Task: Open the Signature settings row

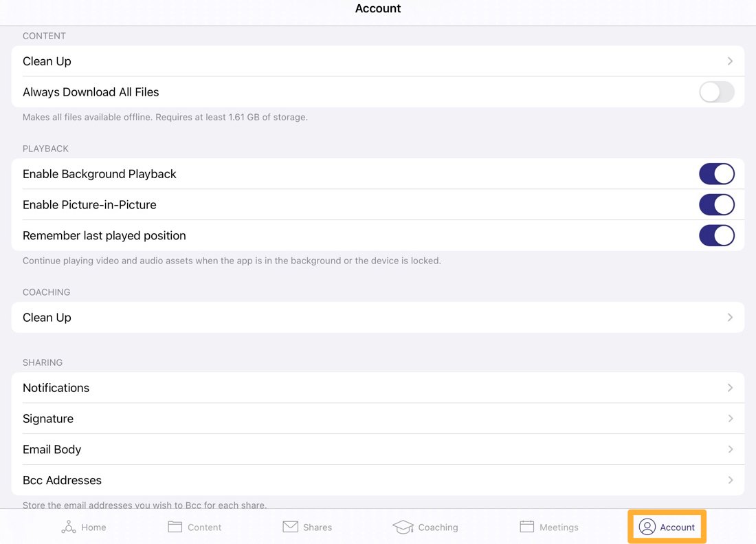Action: (378, 418)
